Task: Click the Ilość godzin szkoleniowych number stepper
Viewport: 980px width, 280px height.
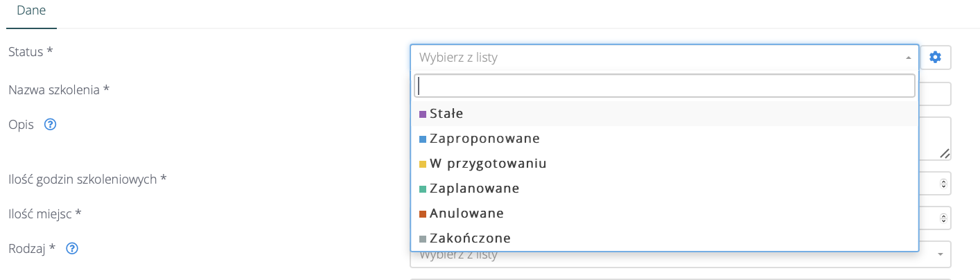Action: point(943,184)
